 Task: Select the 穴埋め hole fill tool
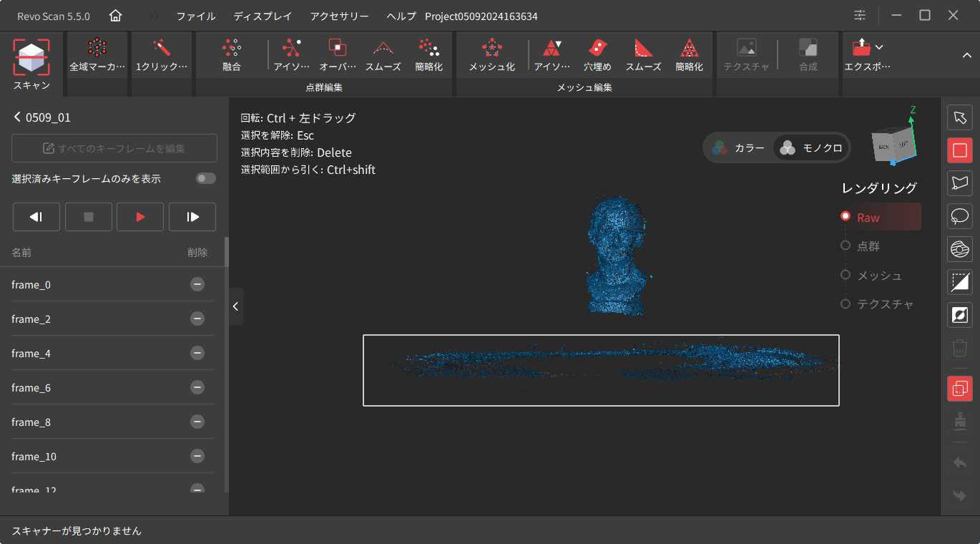point(597,49)
